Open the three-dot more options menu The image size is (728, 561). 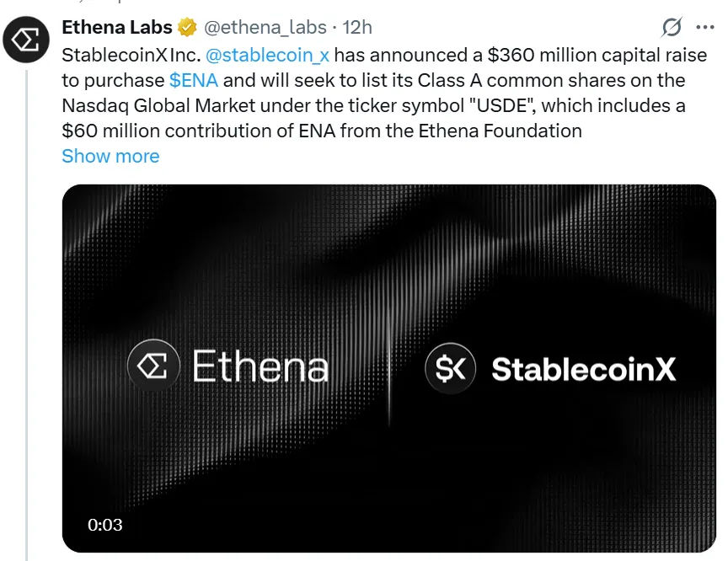coord(704,28)
